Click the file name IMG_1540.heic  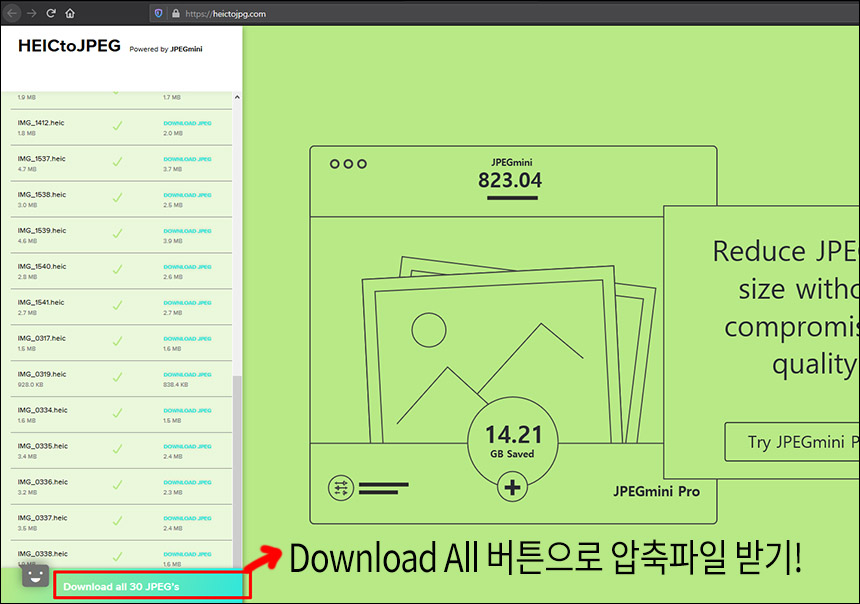click(42, 267)
